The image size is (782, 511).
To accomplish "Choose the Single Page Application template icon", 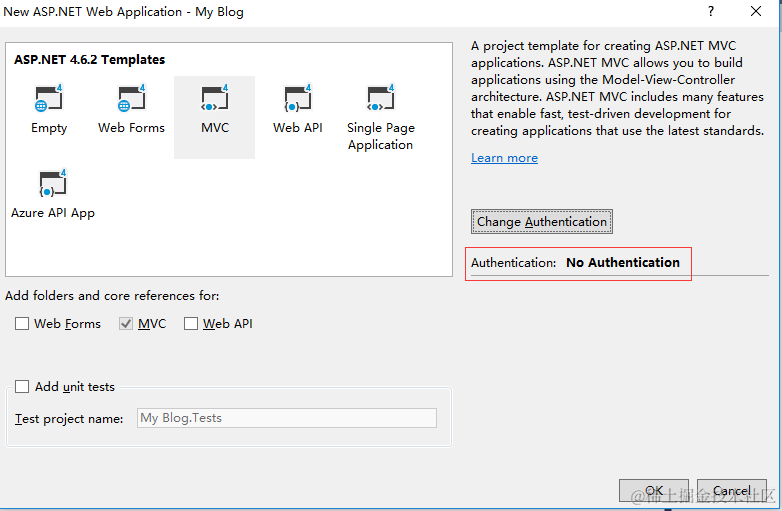I will click(381, 98).
